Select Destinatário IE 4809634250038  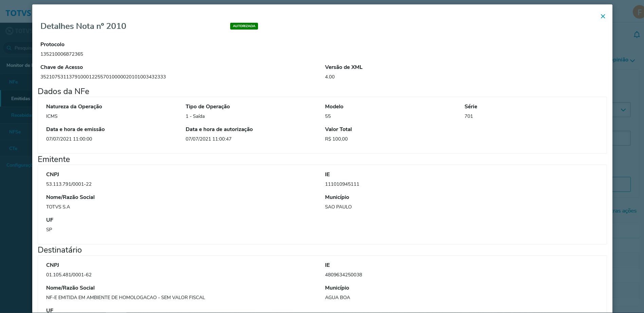tap(344, 275)
